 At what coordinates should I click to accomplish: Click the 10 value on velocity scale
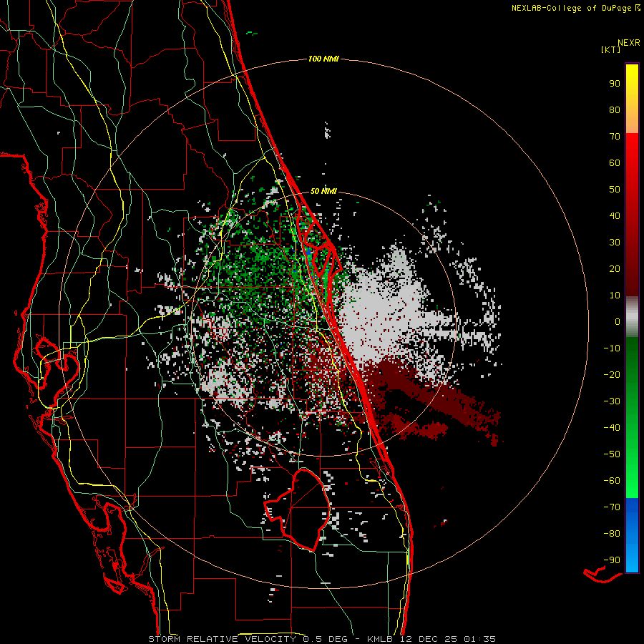(x=615, y=296)
